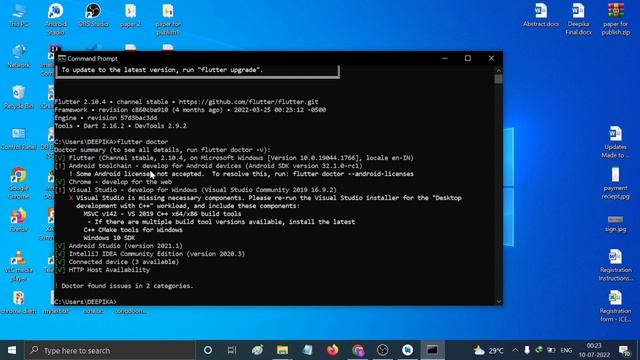Select the Registration form desktop file

pos(616,306)
